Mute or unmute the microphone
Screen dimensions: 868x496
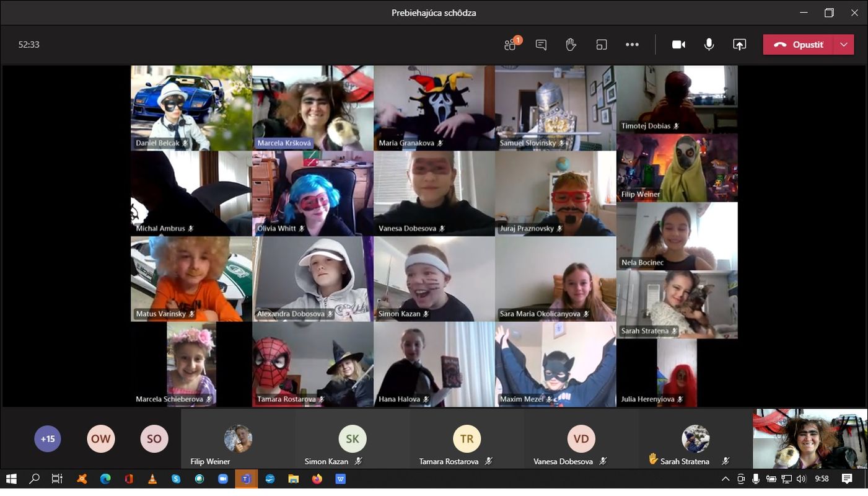709,45
